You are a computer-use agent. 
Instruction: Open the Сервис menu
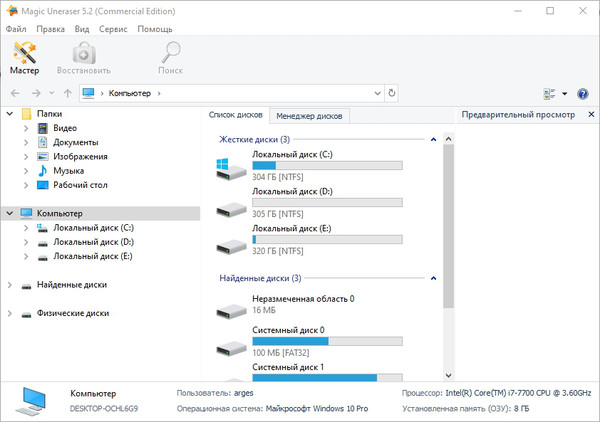tap(112, 29)
